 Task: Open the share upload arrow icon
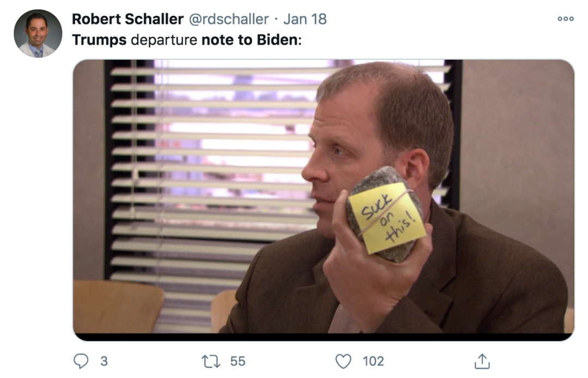click(482, 361)
